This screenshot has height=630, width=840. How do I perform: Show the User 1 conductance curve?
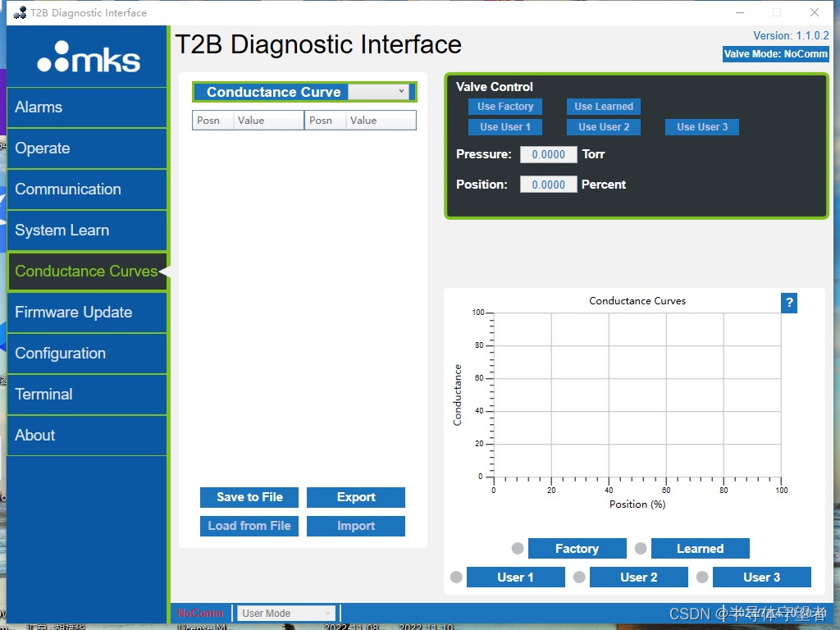pyautogui.click(x=515, y=577)
